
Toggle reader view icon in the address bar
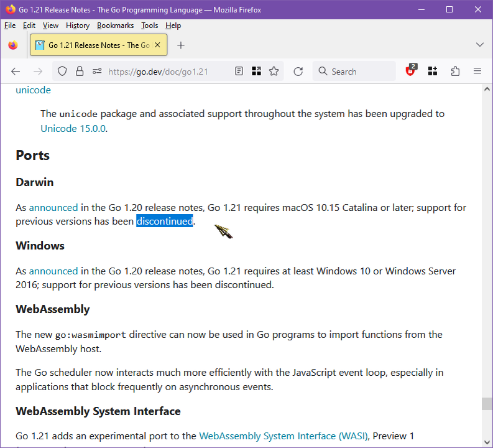(x=239, y=72)
